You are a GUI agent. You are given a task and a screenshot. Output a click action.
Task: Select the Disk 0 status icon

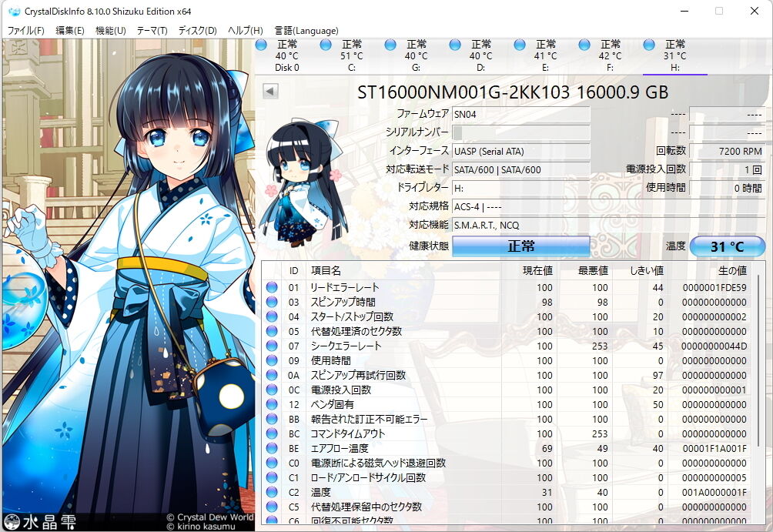261,45
